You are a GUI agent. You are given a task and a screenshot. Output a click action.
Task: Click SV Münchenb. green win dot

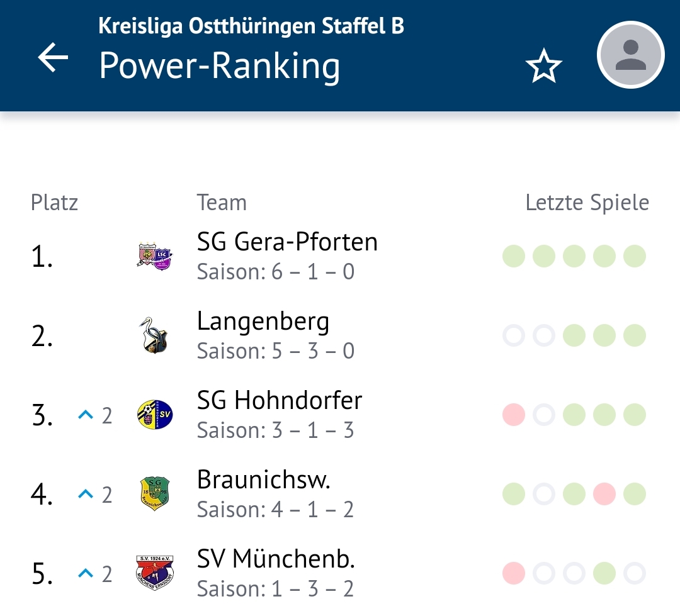pyautogui.click(x=604, y=573)
